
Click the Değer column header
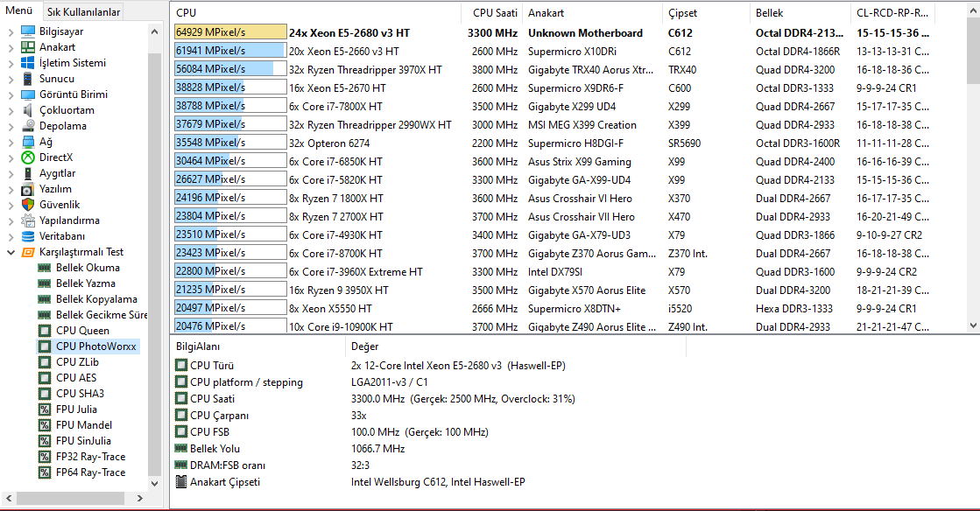click(x=515, y=346)
